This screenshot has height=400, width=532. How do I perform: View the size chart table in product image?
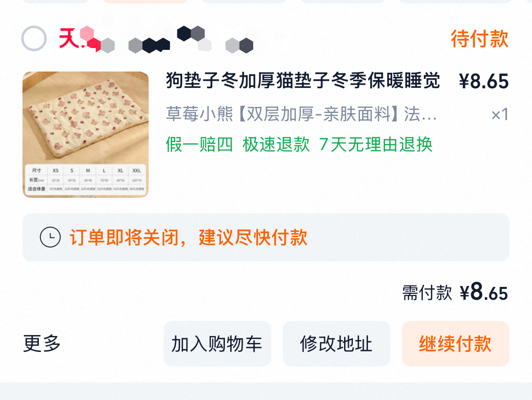click(86, 180)
